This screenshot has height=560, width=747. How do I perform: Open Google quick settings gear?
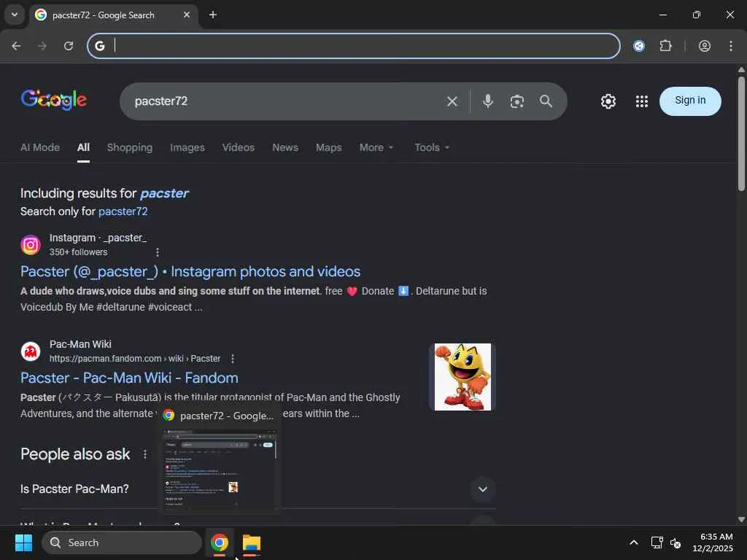point(608,101)
